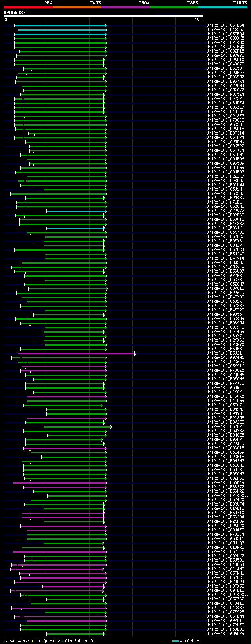Select label UniRef100_Q84UA9
This screenshot has width=251, height=644.
pos(225,168)
